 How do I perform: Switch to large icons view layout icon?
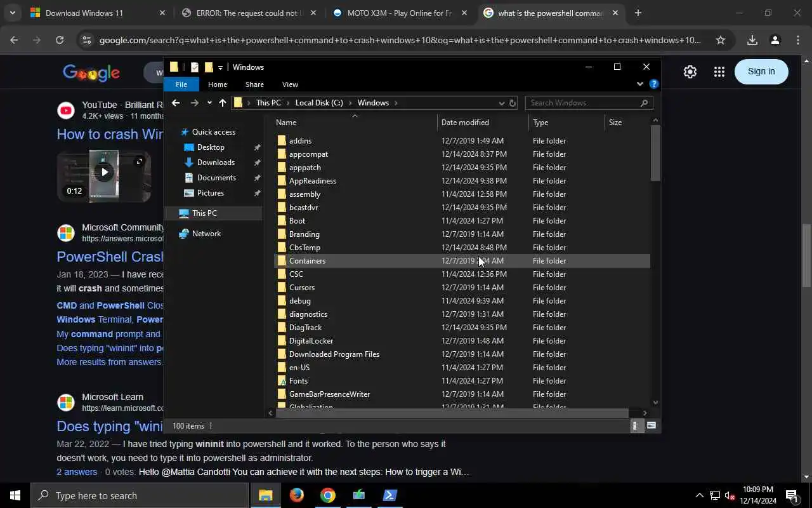click(651, 426)
